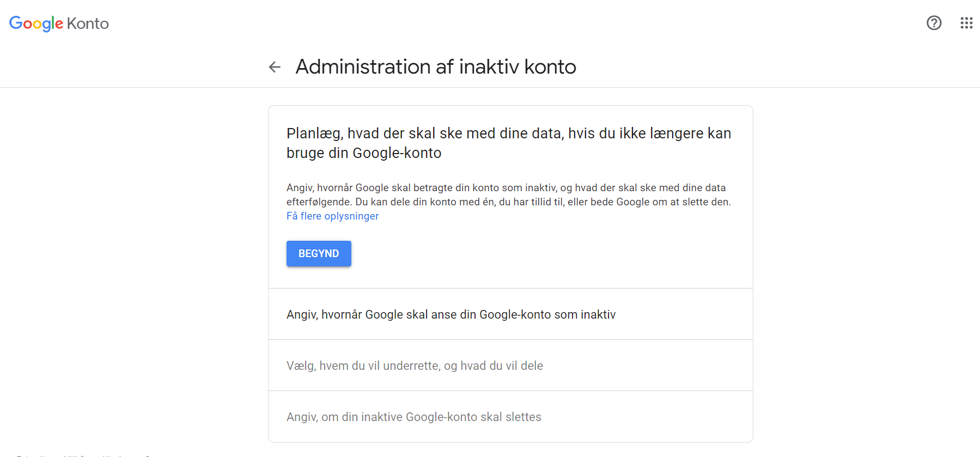Click the 'Administration af inaktiv konto' heading
The height and width of the screenshot is (457, 980).
coord(436,67)
